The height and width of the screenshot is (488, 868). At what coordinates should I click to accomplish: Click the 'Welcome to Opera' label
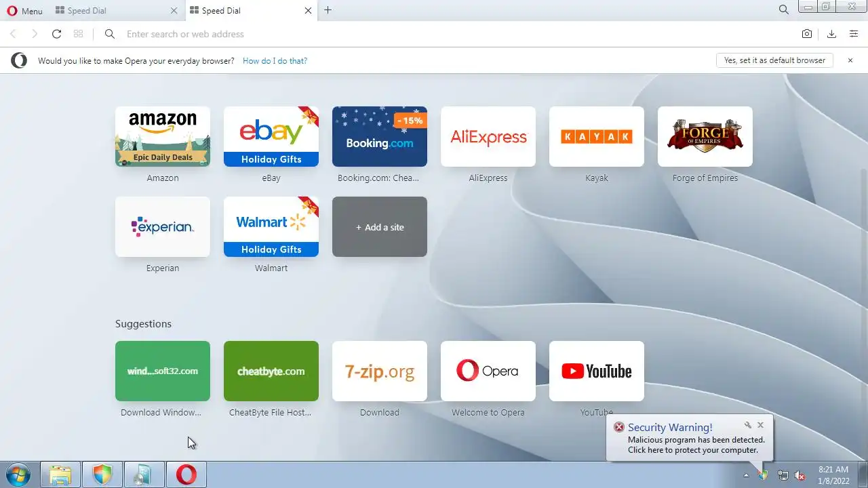488,412
